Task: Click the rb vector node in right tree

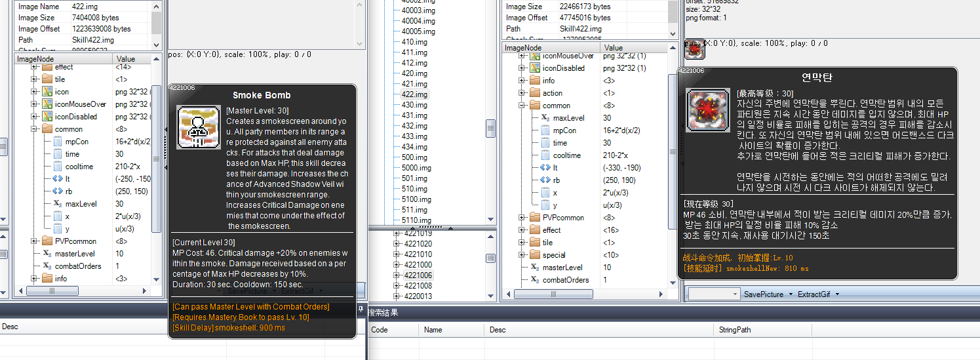Action: coord(555,180)
